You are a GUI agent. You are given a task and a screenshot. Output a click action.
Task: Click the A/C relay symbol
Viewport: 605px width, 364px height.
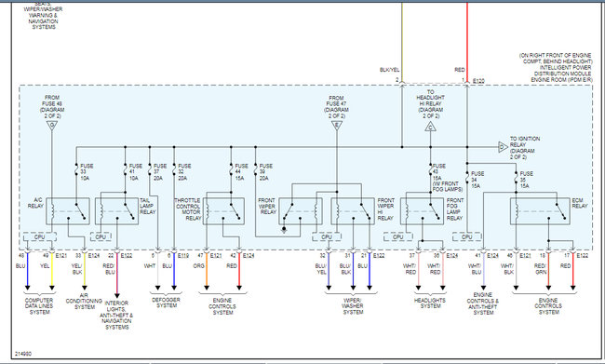click(68, 211)
